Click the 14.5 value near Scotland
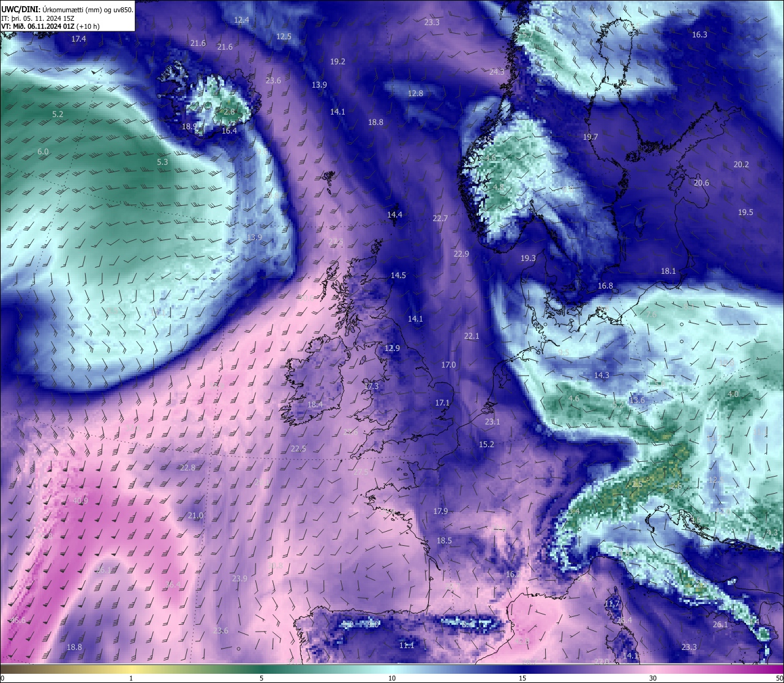Image resolution: width=784 pixels, height=683 pixels. 398,275
